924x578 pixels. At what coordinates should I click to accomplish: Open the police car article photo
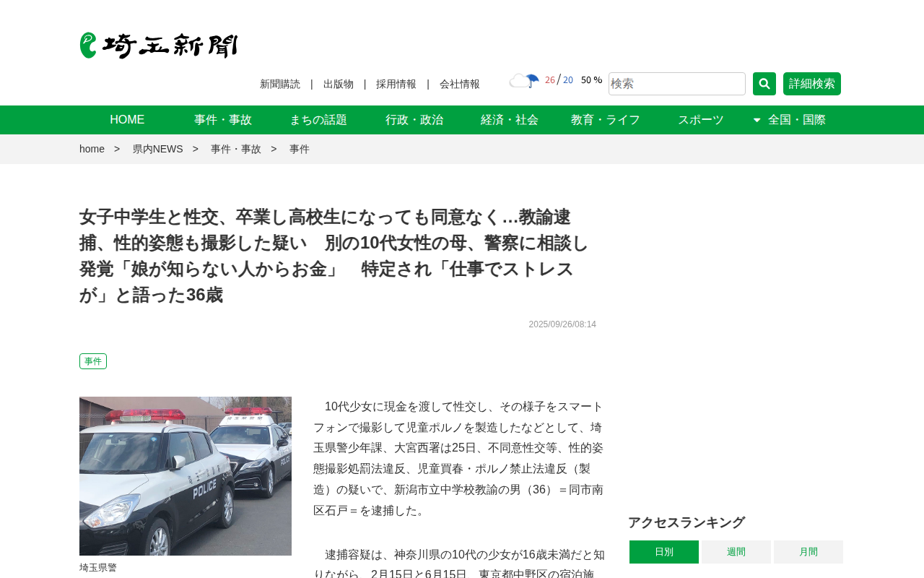[186, 476]
